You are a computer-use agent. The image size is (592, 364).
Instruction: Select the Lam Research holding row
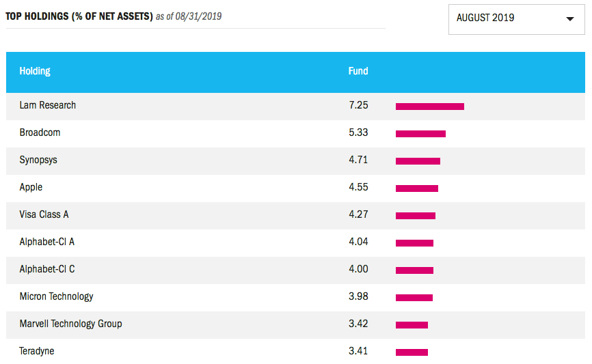click(295, 107)
